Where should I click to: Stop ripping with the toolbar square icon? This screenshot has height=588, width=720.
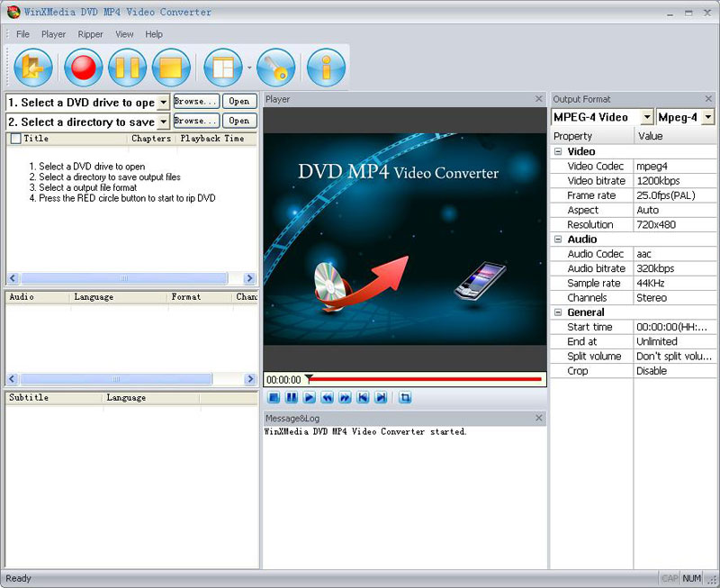click(171, 68)
